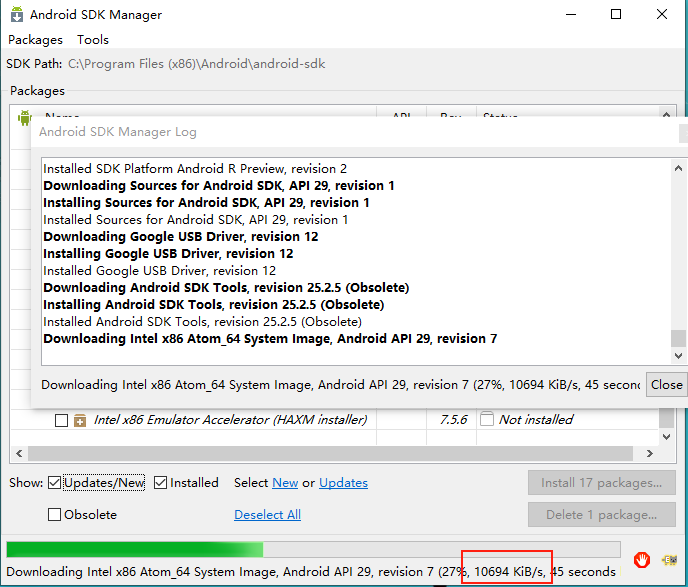Open the log window icon in status bar
The height and width of the screenshot is (587, 688).
click(670, 560)
